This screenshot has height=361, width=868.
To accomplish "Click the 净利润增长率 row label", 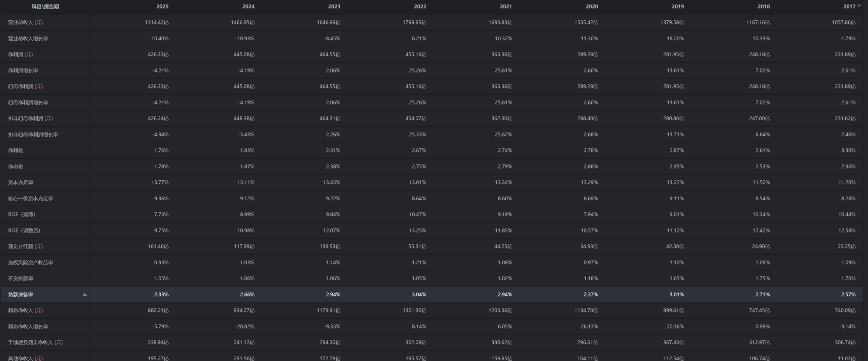I will 23,71.
